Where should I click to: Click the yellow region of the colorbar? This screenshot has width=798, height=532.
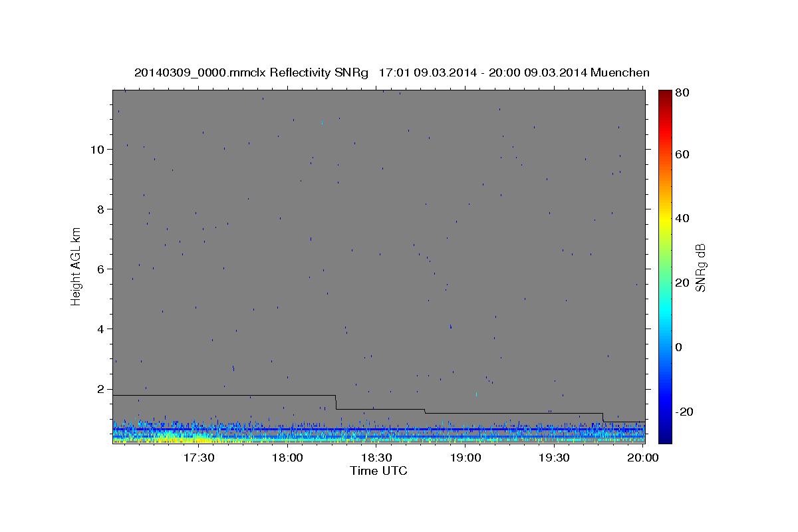tap(665, 219)
